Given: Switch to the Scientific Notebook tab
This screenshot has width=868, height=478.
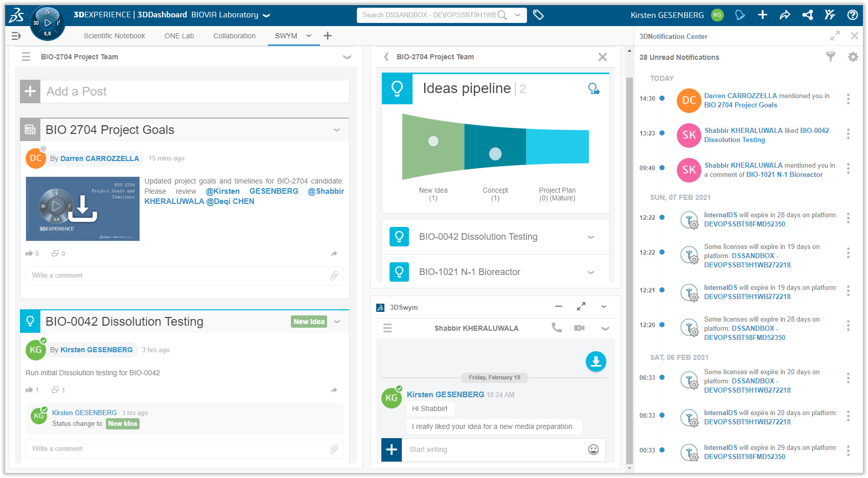Looking at the screenshot, I should tap(114, 36).
